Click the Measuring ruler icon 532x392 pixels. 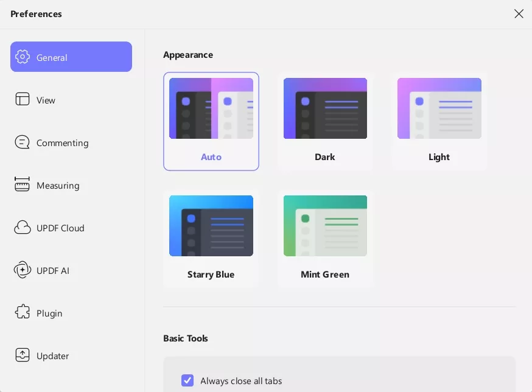coord(22,184)
